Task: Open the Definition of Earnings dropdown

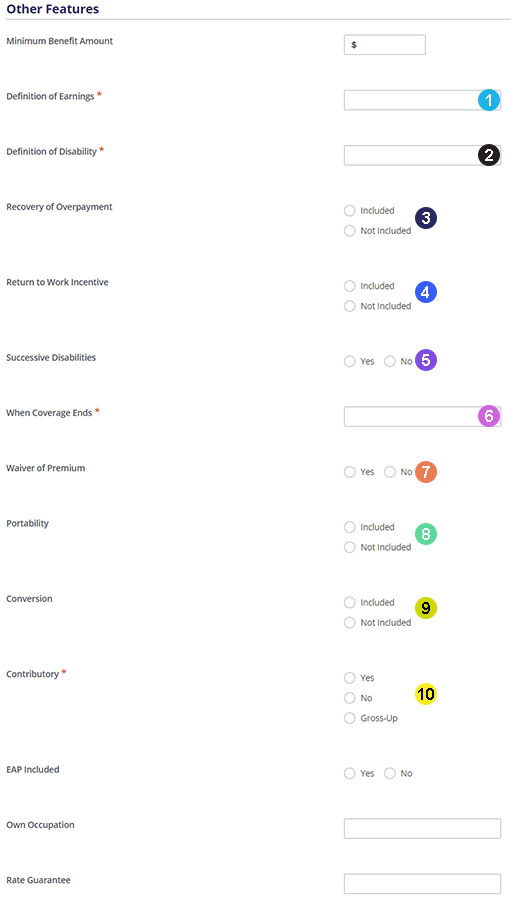Action: pos(422,100)
